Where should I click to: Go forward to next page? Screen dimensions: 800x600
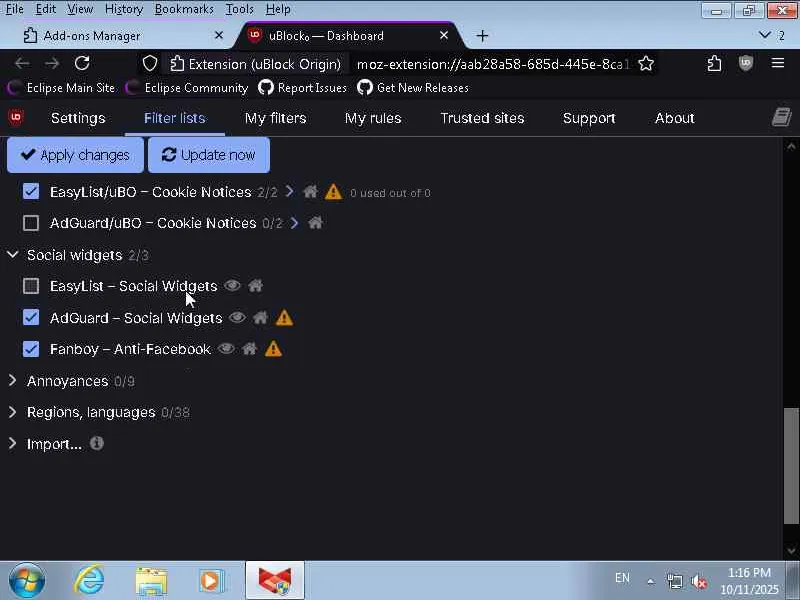pyautogui.click(x=52, y=63)
